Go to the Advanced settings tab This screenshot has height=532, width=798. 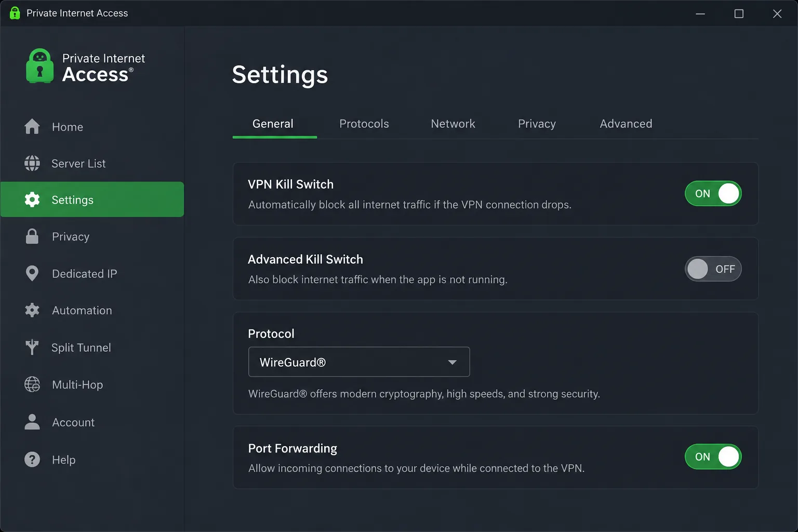(626, 124)
